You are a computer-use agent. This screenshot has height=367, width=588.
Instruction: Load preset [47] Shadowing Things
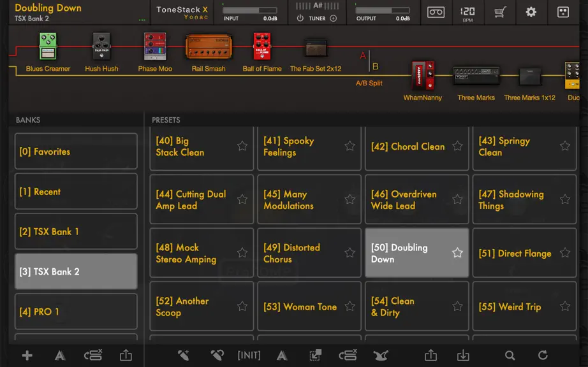coord(524,199)
